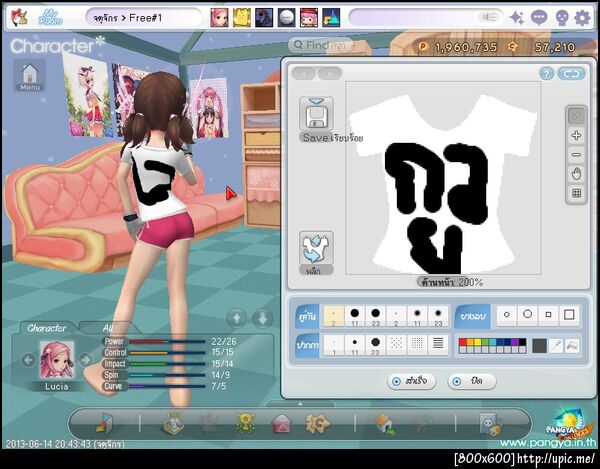The width and height of the screenshot is (600, 469).
Task: Pick the red color swatch
Action: (463, 342)
